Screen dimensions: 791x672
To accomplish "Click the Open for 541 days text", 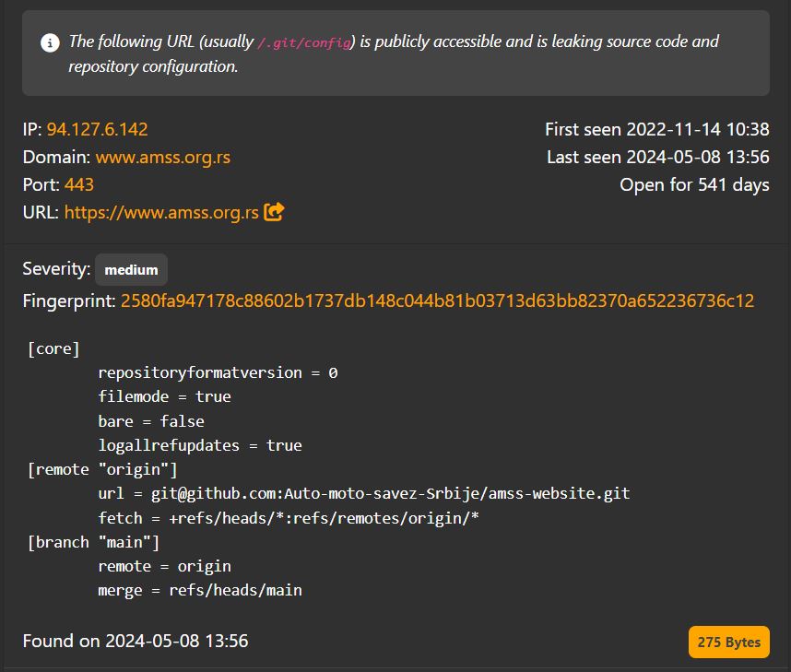I will pos(694,185).
